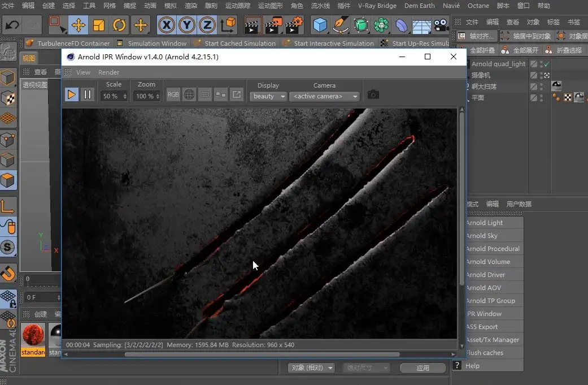Screen dimensions: 588x385
Task: Click the spline pen tool icon
Action: click(x=340, y=25)
